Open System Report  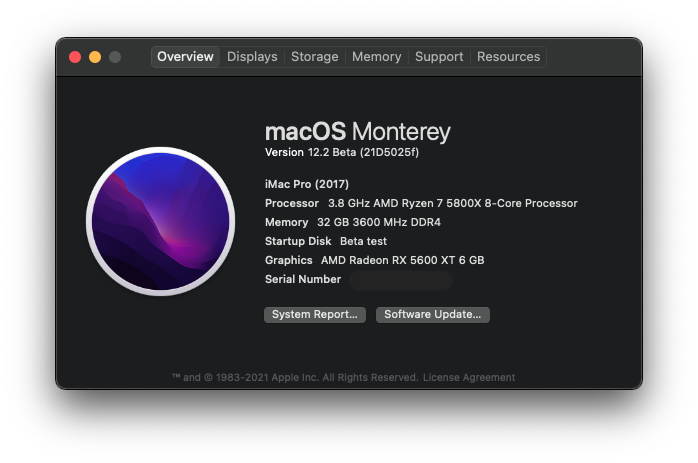coord(314,314)
